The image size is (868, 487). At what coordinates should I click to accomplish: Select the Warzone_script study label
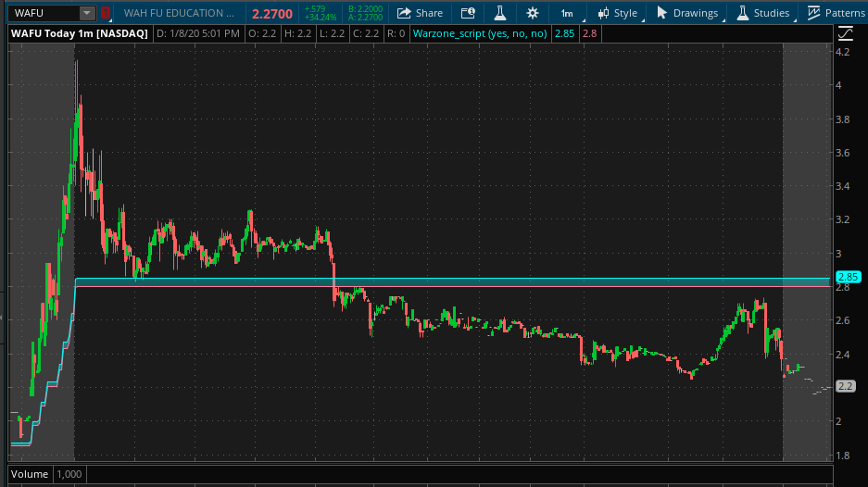point(480,33)
